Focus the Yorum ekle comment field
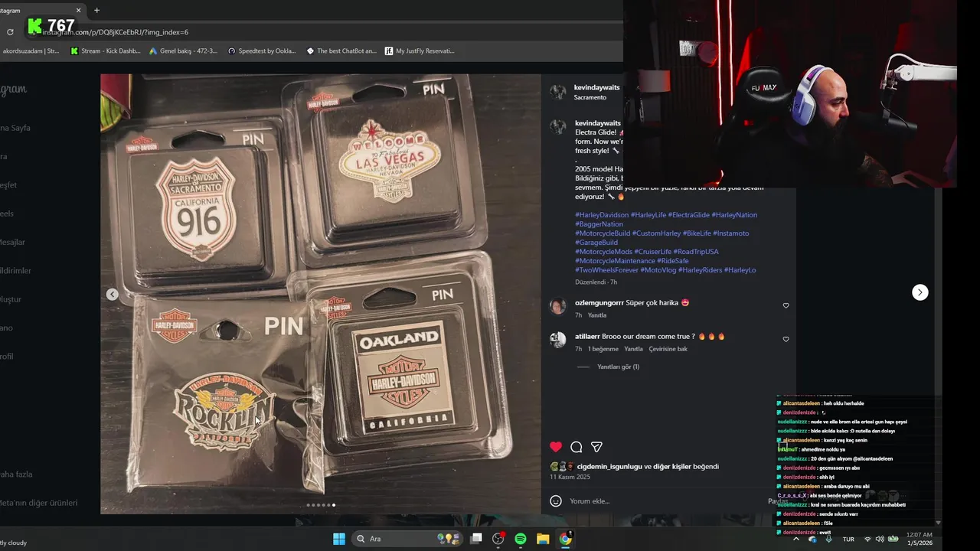 pyautogui.click(x=665, y=501)
